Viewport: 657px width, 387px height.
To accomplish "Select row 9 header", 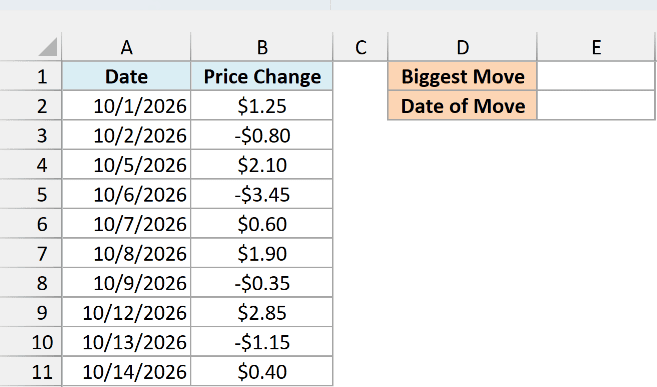I will point(31,312).
